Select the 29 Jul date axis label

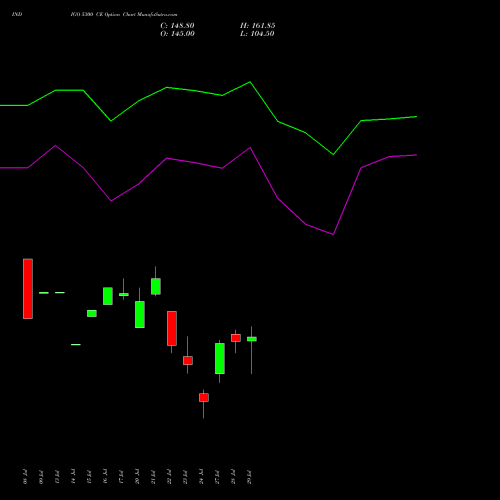point(249,477)
